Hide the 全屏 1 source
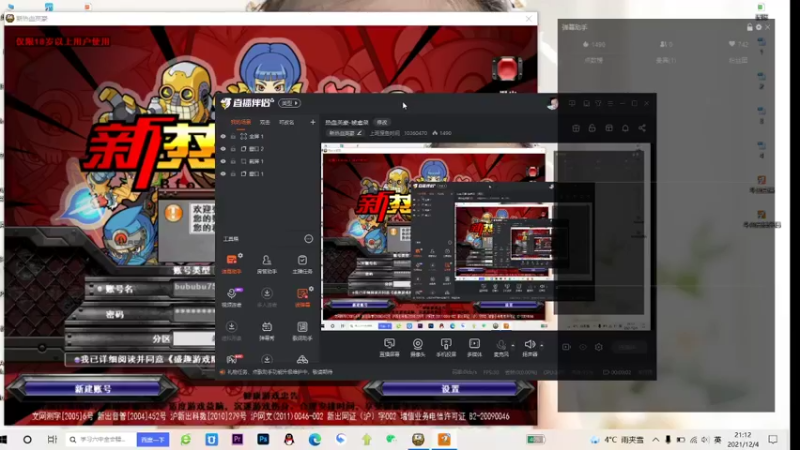800x450 pixels. point(223,136)
